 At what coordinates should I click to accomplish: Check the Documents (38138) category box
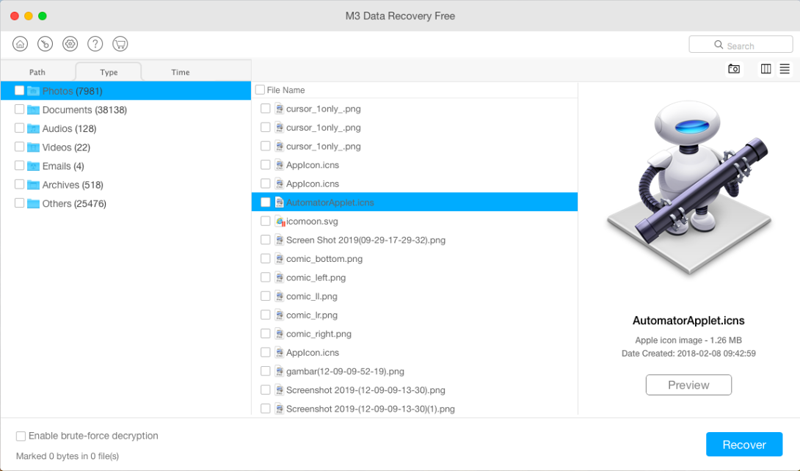pos(19,109)
